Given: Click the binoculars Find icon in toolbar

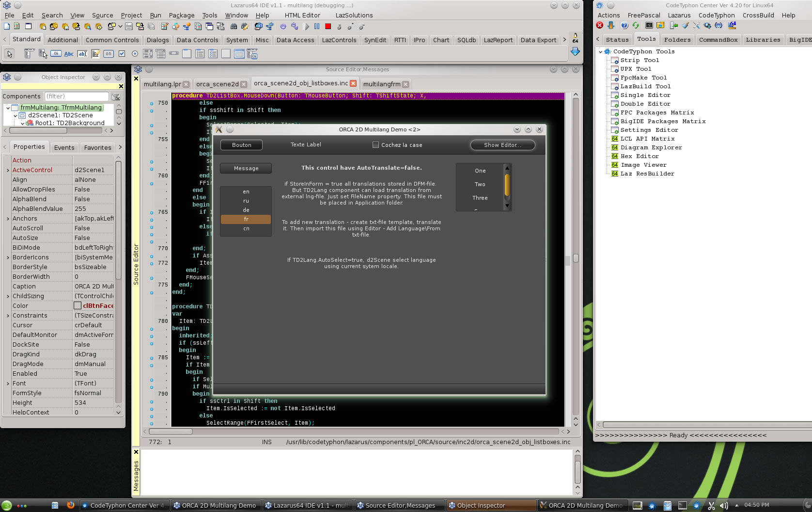Looking at the screenshot, I should pos(234,27).
